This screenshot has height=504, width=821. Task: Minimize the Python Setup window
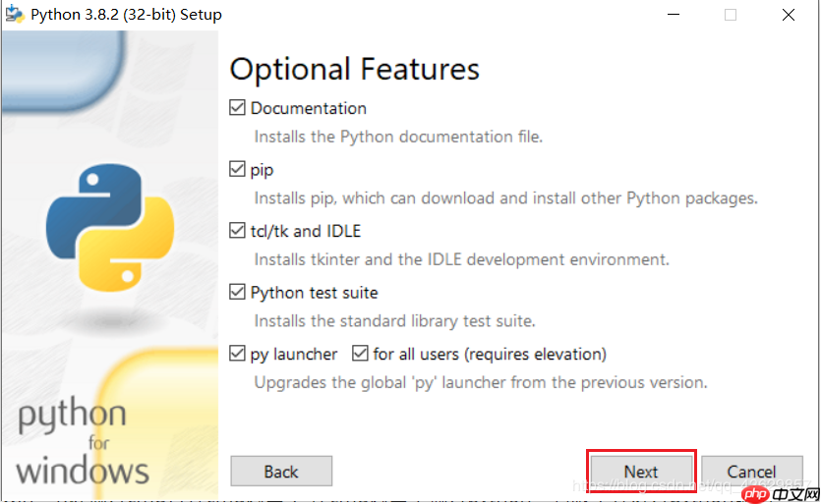coord(674,15)
